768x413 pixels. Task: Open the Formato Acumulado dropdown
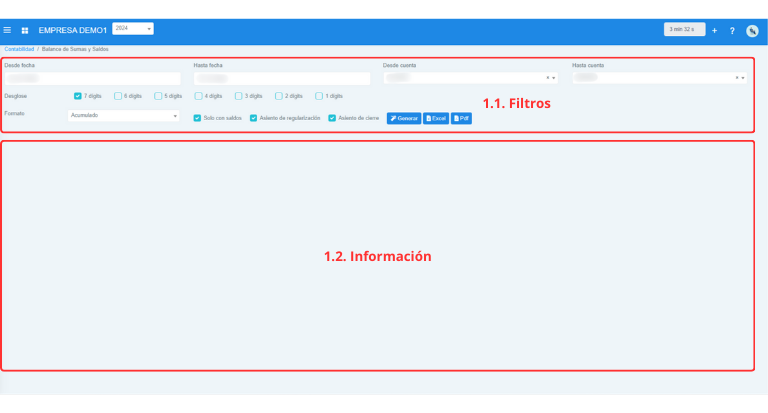click(x=123, y=116)
